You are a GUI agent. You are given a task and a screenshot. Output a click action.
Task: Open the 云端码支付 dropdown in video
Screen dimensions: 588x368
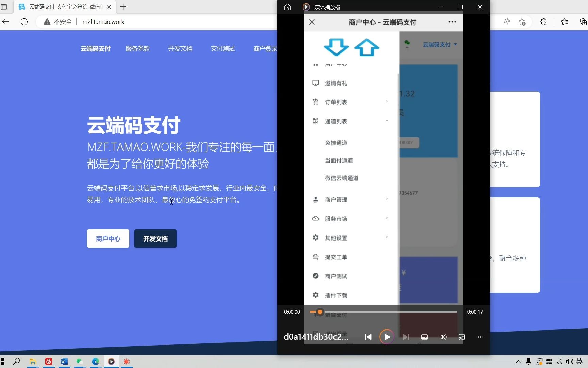(440, 44)
